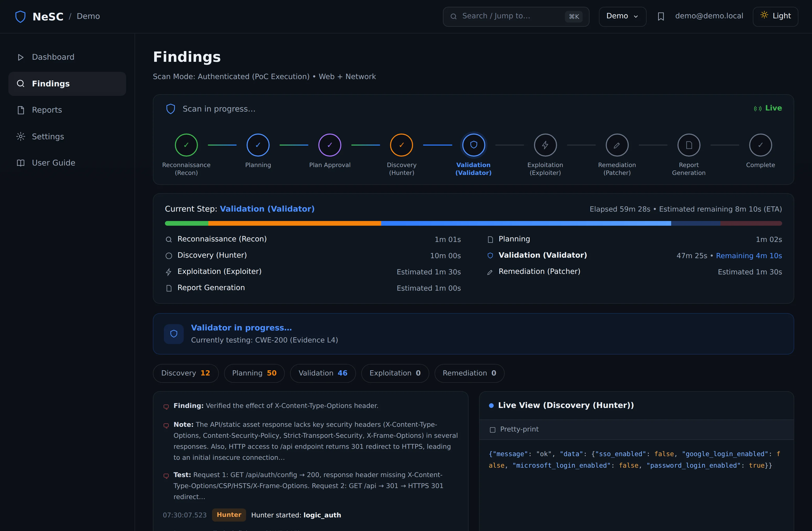Click the Hunter started: logic_auth text
The height and width of the screenshot is (531, 812).
click(296, 515)
